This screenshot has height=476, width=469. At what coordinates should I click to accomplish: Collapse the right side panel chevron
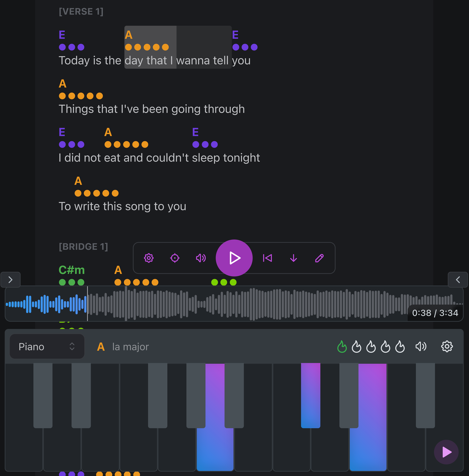458,280
